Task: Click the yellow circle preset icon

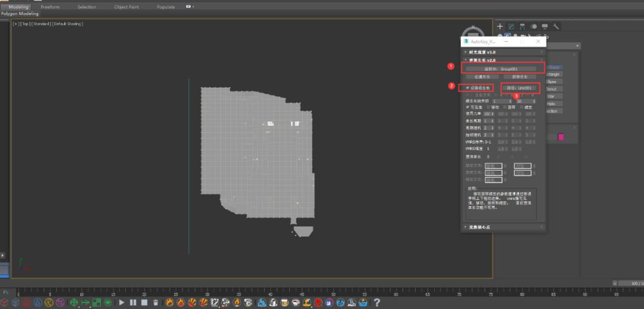Action: click(x=49, y=302)
